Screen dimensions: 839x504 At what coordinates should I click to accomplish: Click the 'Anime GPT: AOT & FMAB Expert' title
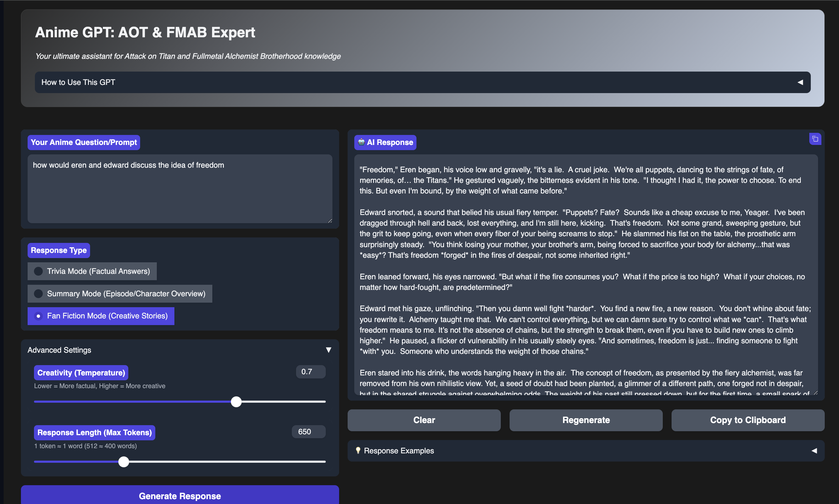pos(145,33)
